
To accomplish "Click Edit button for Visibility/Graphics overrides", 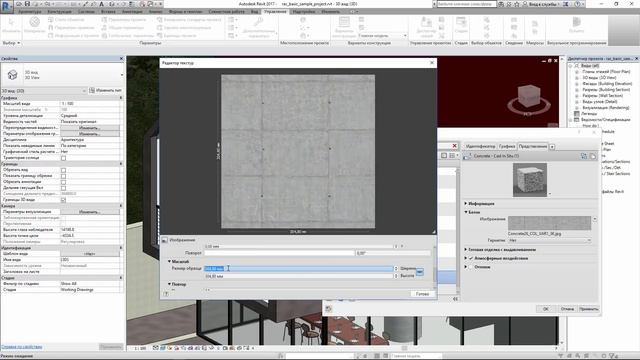I will [x=90, y=128].
